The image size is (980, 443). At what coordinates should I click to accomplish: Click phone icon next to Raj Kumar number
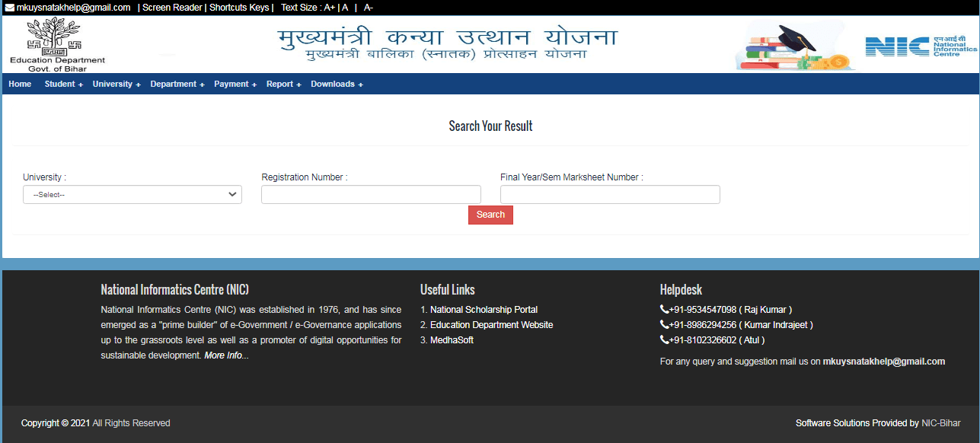pyautogui.click(x=664, y=310)
